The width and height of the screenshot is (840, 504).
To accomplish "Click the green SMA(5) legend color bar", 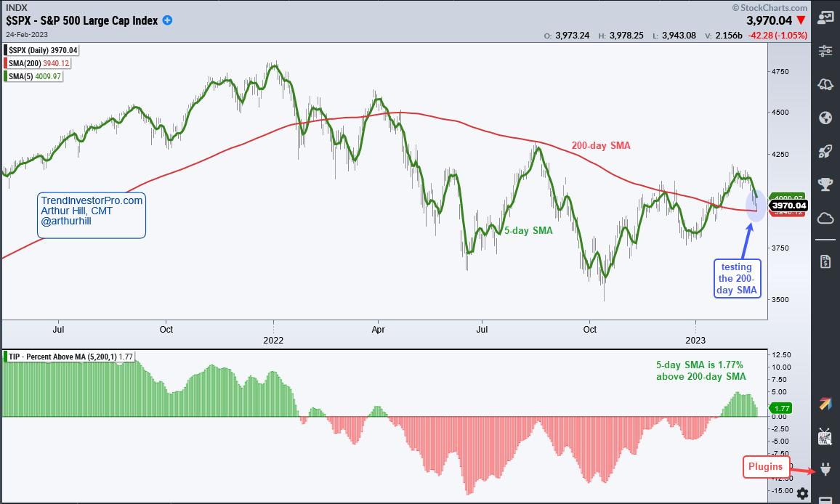I will [x=6, y=76].
